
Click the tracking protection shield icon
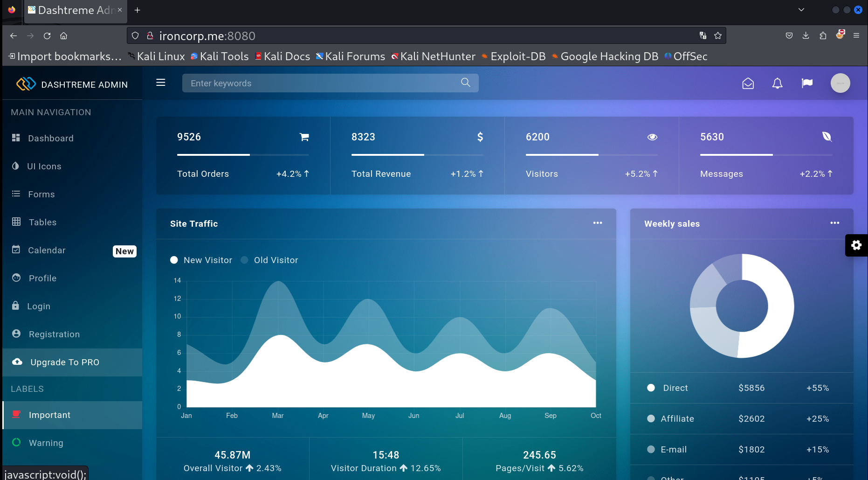point(135,35)
